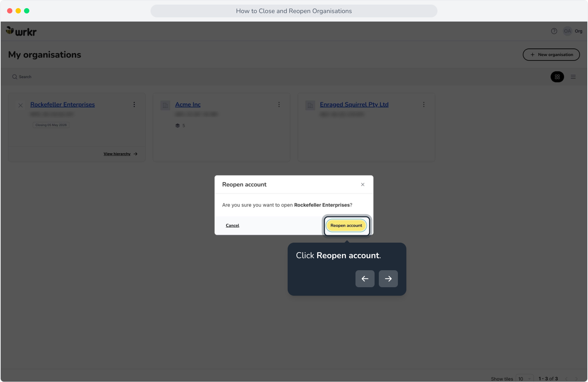Cancel the Reopen account dialog
This screenshot has height=382, width=588.
tap(233, 226)
